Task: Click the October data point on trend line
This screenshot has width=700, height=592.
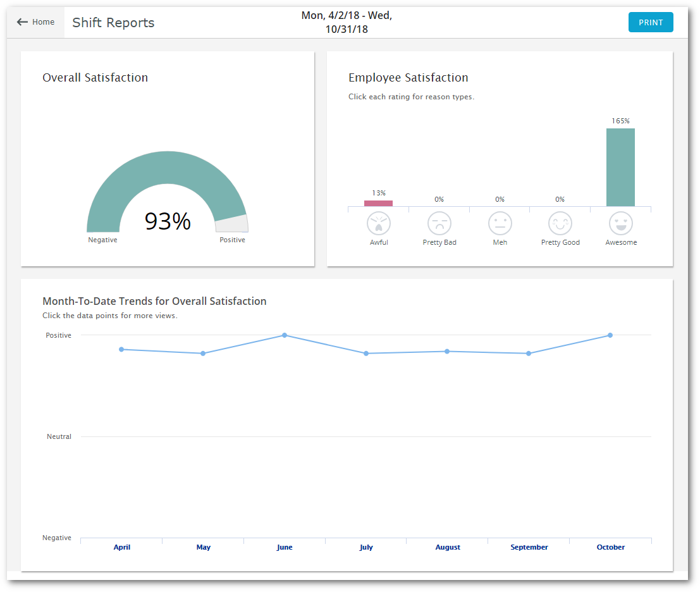Action: coord(610,335)
